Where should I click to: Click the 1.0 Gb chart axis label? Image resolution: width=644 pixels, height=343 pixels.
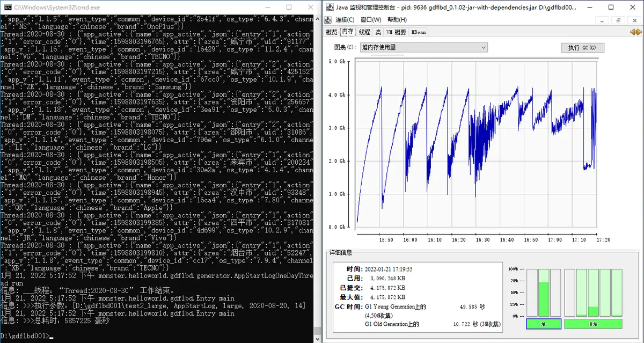[336, 194]
